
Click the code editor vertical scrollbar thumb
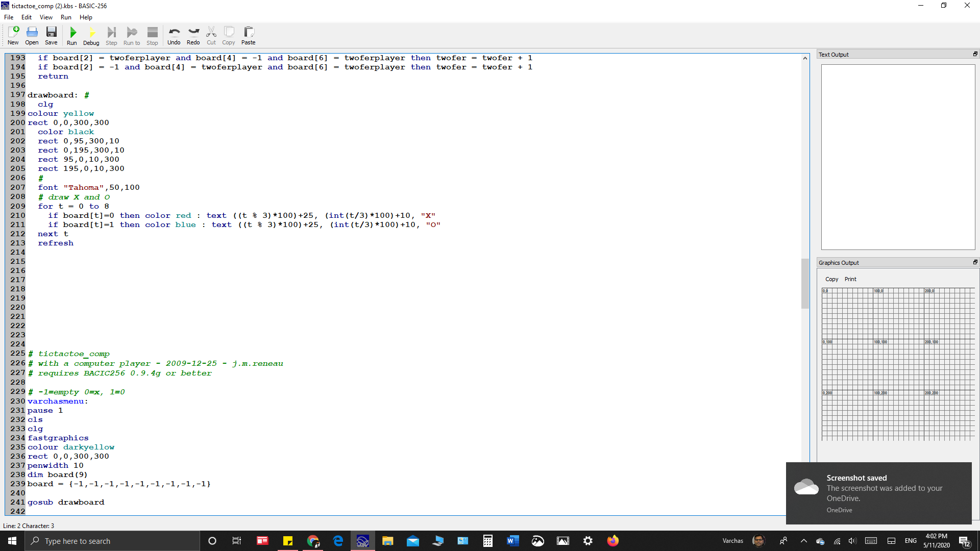pyautogui.click(x=805, y=284)
